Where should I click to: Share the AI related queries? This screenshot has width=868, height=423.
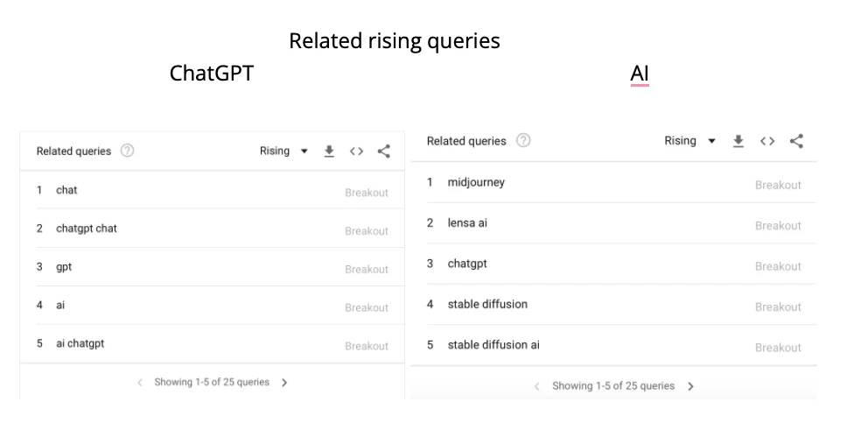pos(796,141)
